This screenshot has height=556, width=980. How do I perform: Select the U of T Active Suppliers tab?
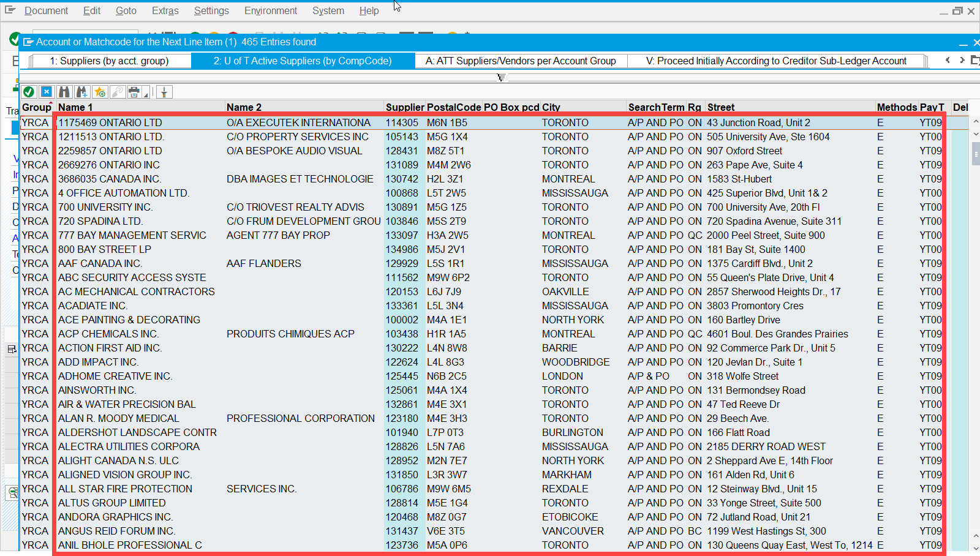(303, 61)
